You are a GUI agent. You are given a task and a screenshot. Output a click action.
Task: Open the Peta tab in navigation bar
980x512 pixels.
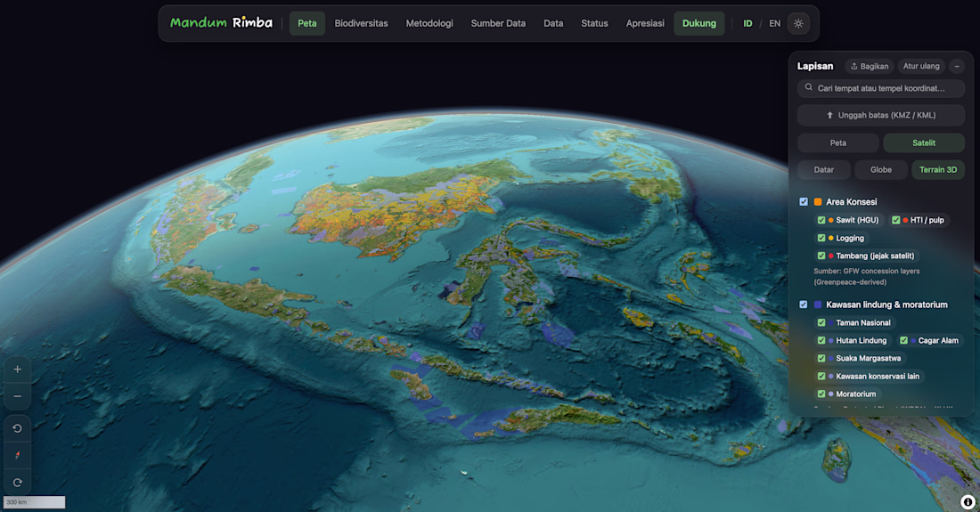pos(306,23)
